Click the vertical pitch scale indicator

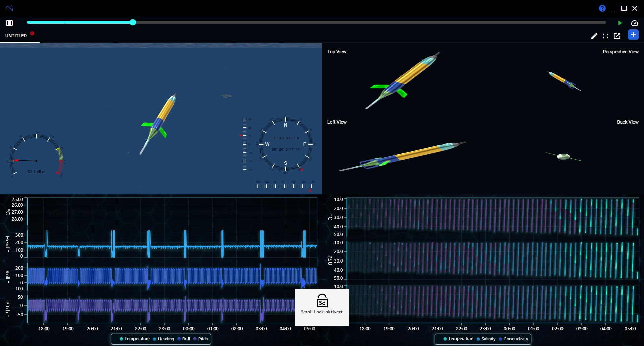click(x=247, y=144)
